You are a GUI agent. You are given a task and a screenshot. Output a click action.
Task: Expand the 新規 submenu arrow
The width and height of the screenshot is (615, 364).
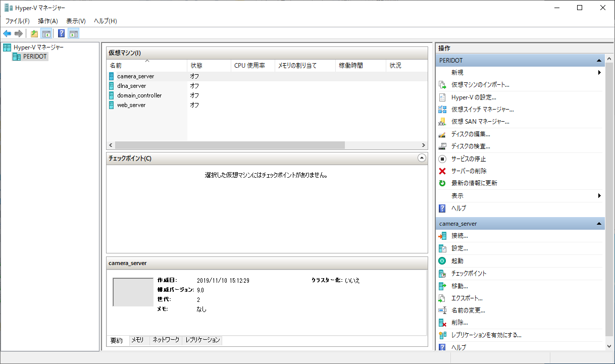[599, 73]
